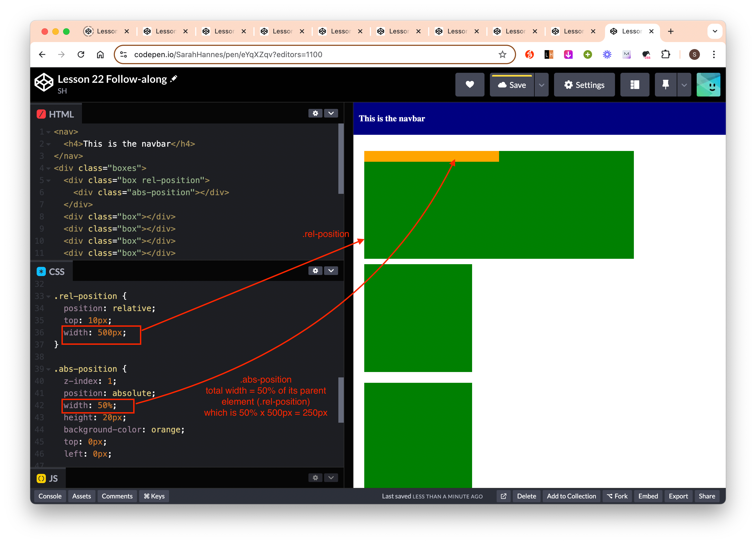This screenshot has height=544, width=756.
Task: Open a new browser tab
Action: tap(671, 31)
